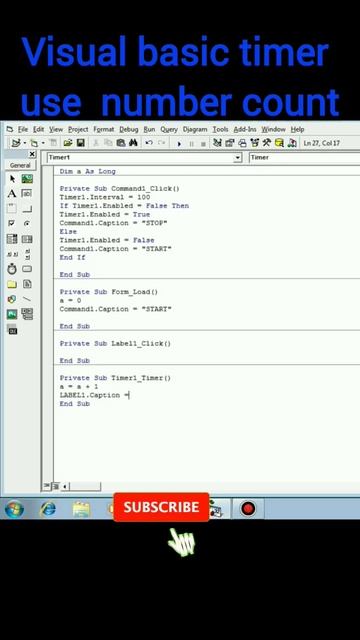Expand the Add Form dropdown arrow
Viewport: 360px width, 640px height.
tap(42, 143)
